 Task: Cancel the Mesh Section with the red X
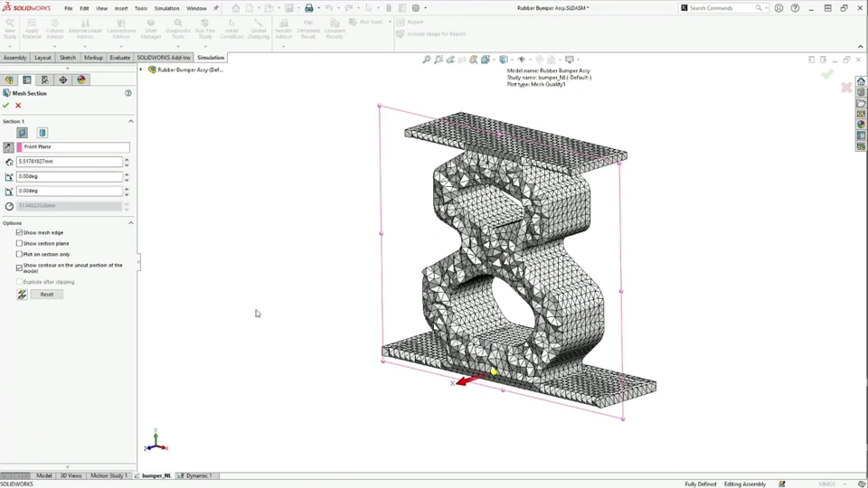[x=18, y=105]
